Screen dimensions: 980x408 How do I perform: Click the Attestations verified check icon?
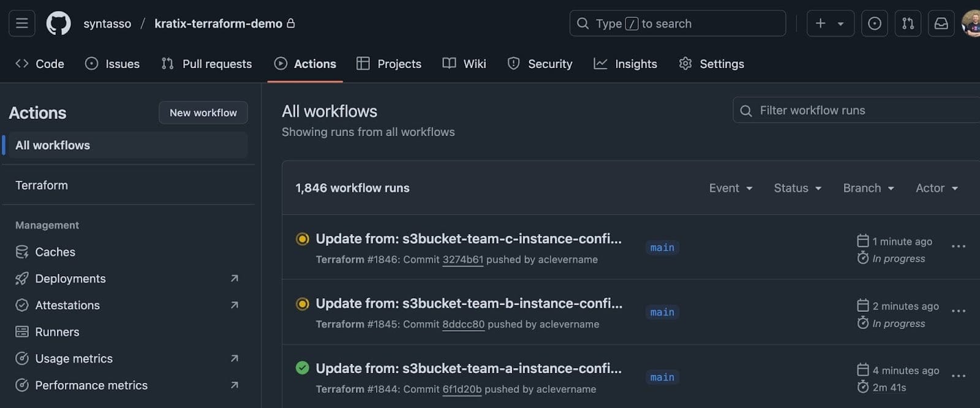coord(22,305)
